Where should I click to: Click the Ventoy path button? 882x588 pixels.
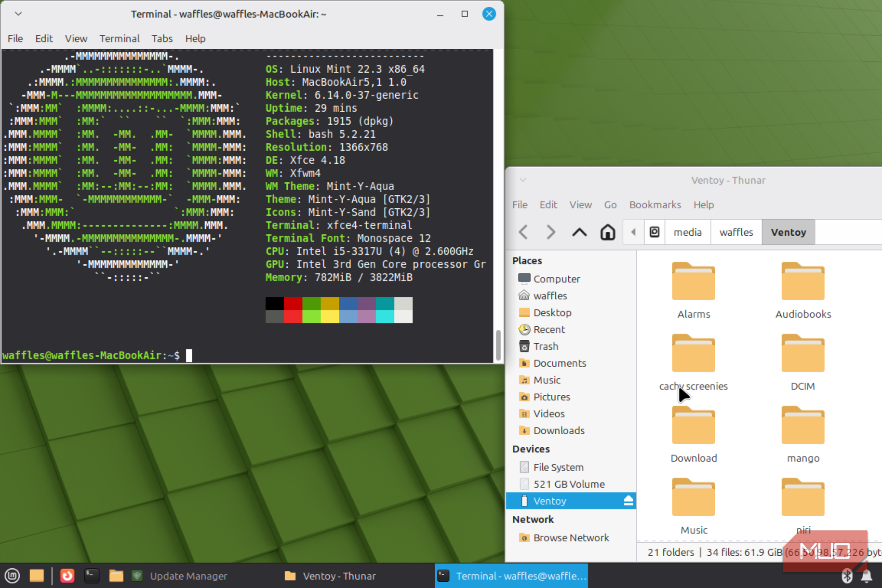788,232
